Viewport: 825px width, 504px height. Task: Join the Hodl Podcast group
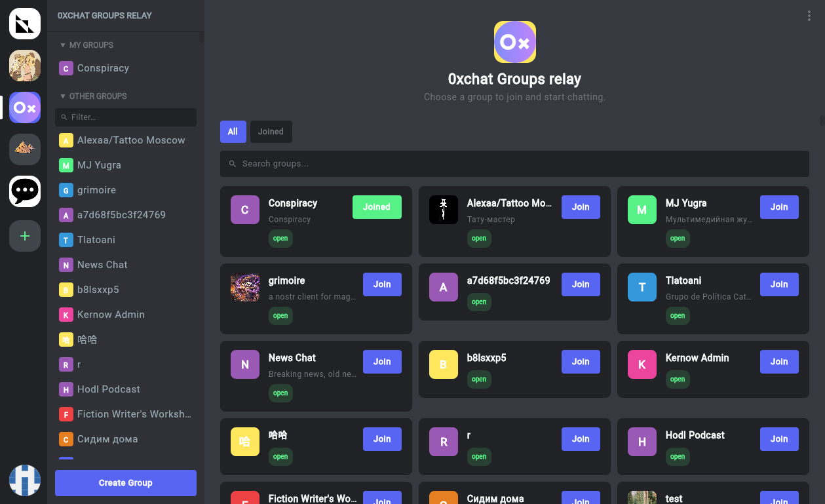click(779, 439)
